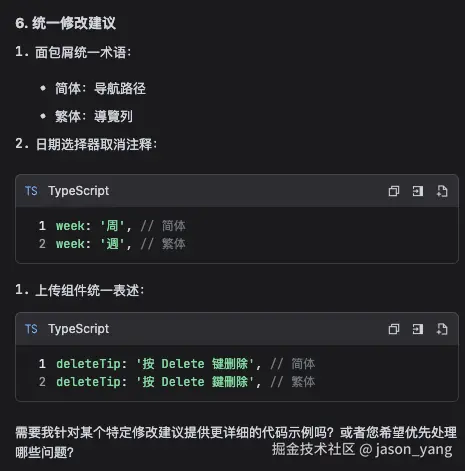Create new file from deleteTip code block
Viewport: 465px width, 471px height.
tap(442, 329)
